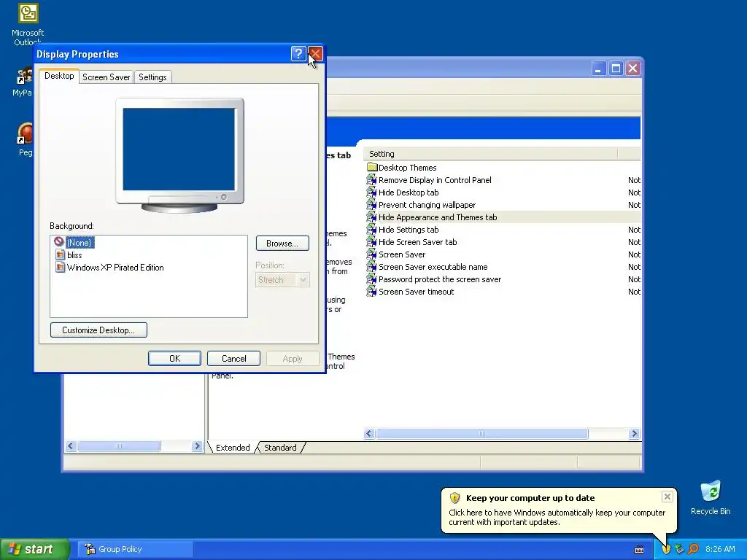The width and height of the screenshot is (747, 560).
Task: Click Cancel in Display Properties
Action: (233, 359)
